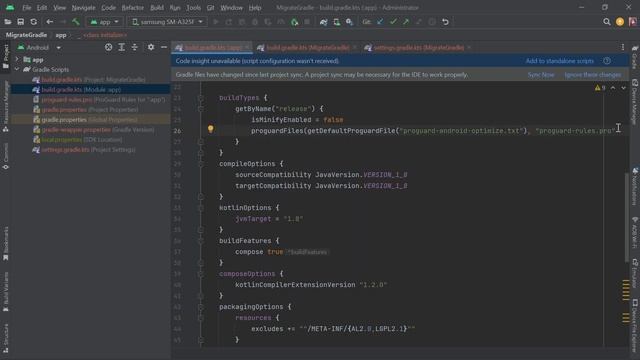Toggle the Gradle tool window on right
Image resolution: width=640 pixels, height=360 pixels.
pyautogui.click(x=635, y=57)
